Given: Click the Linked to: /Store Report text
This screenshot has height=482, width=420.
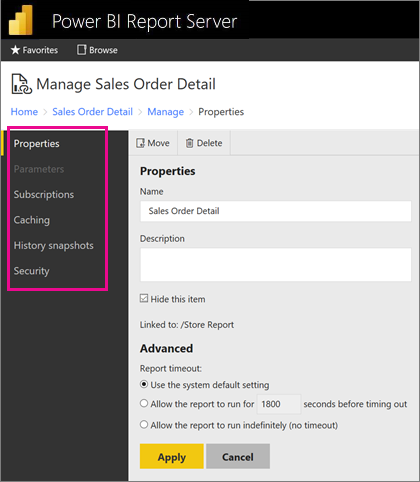Looking at the screenshot, I should click(x=187, y=325).
